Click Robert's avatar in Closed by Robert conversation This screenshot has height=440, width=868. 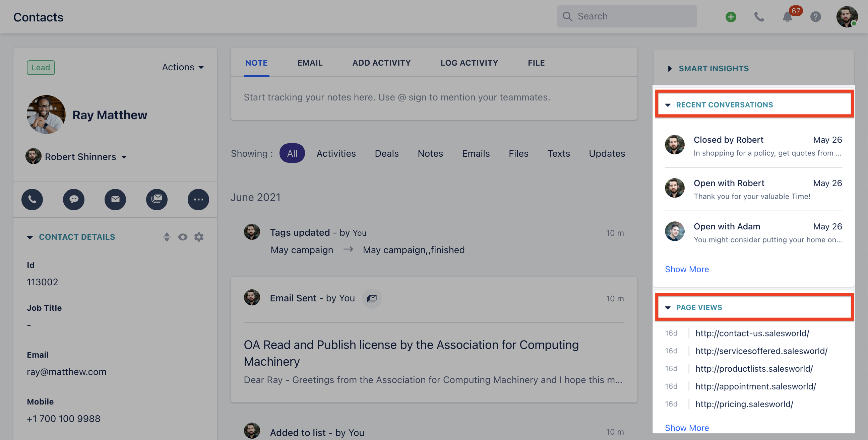(x=674, y=145)
